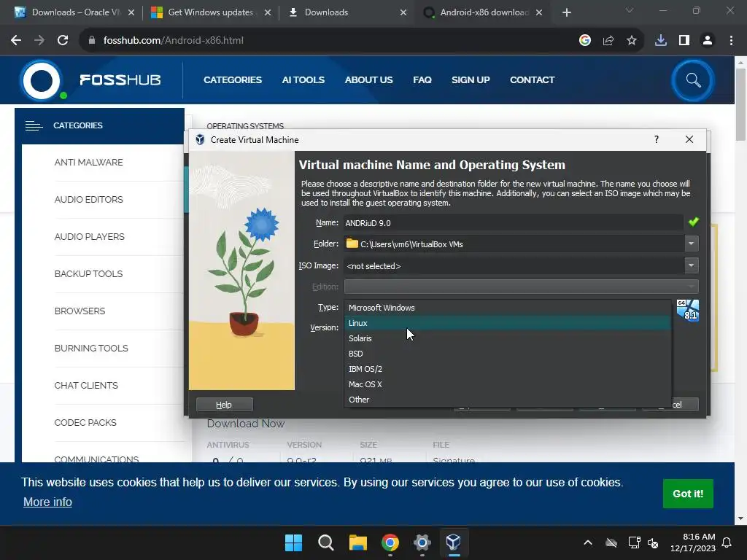The height and width of the screenshot is (560, 747).
Task: Close the Create Virtual Machine dialog
Action: tap(689, 139)
